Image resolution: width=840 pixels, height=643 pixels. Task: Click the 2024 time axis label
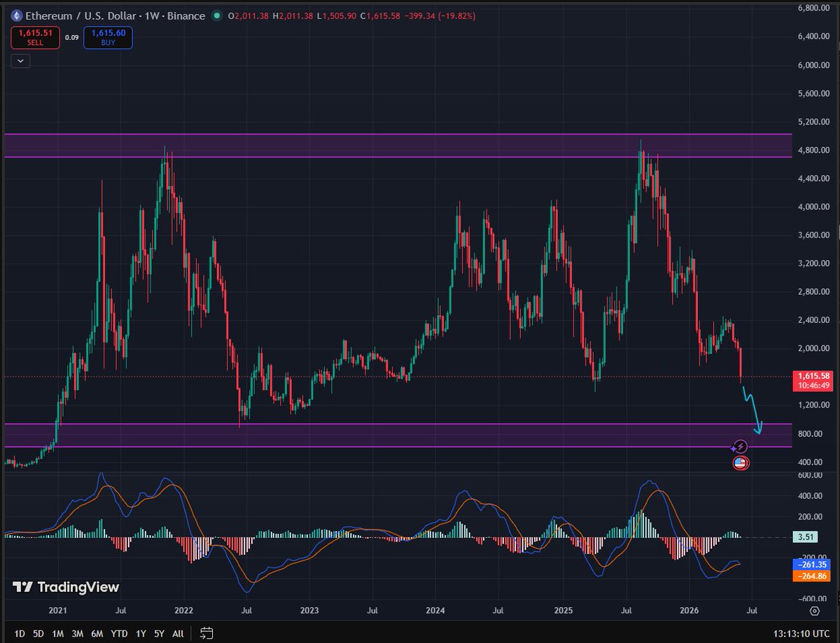[437, 611]
